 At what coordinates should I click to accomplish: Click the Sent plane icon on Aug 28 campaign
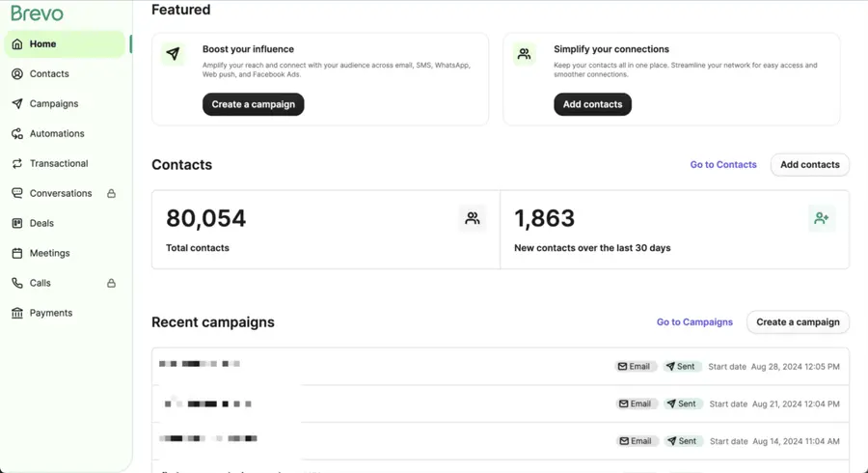coord(670,367)
